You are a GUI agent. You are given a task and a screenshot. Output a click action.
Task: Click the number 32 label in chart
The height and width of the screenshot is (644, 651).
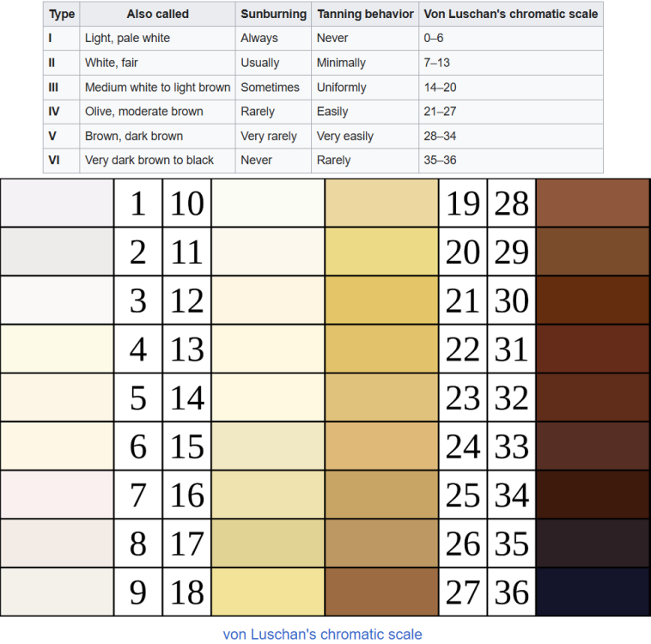[512, 398]
